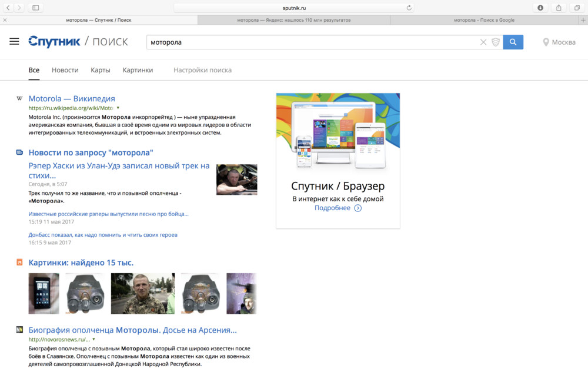Close the first Sputnik tab
This screenshot has width=588, height=368.
click(5, 20)
